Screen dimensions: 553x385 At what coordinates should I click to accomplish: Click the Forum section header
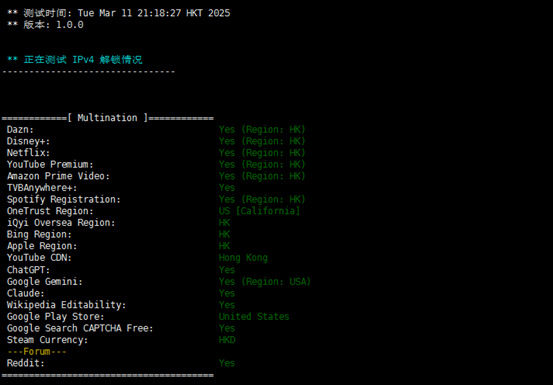pyautogui.click(x=37, y=352)
